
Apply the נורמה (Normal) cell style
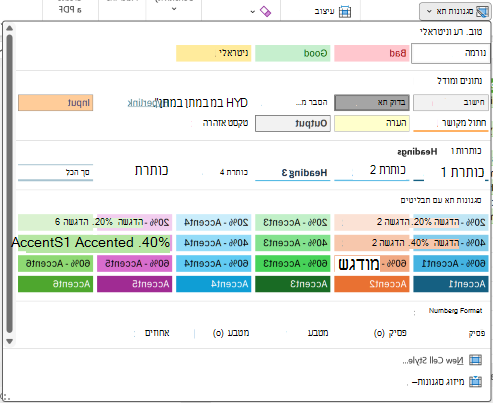[451, 53]
